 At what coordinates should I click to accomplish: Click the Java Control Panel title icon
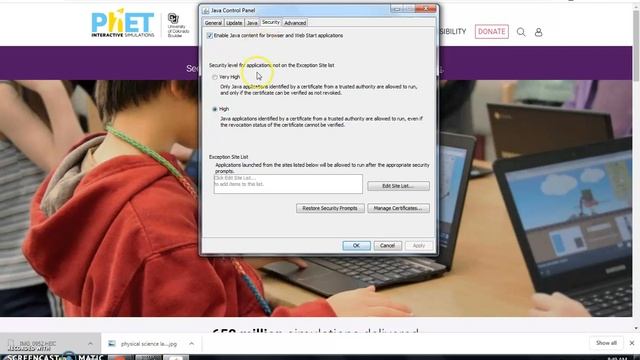206,10
